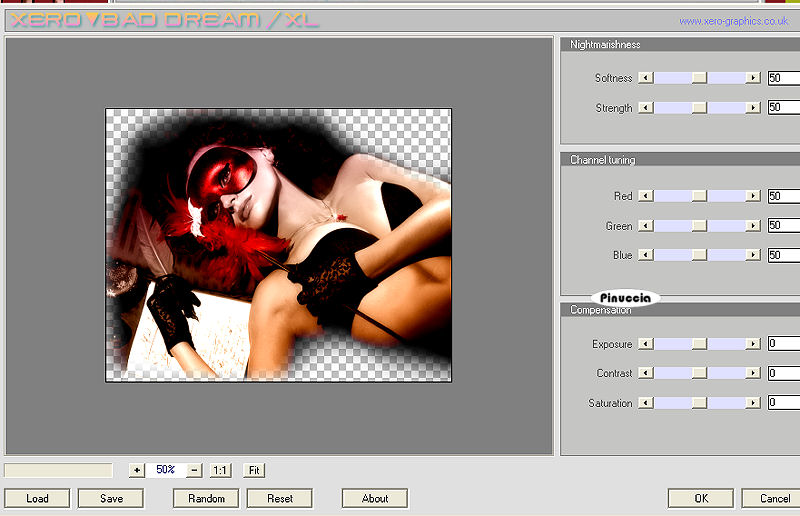The width and height of the screenshot is (800, 516).
Task: Click the Random settings button
Action: coord(206,498)
